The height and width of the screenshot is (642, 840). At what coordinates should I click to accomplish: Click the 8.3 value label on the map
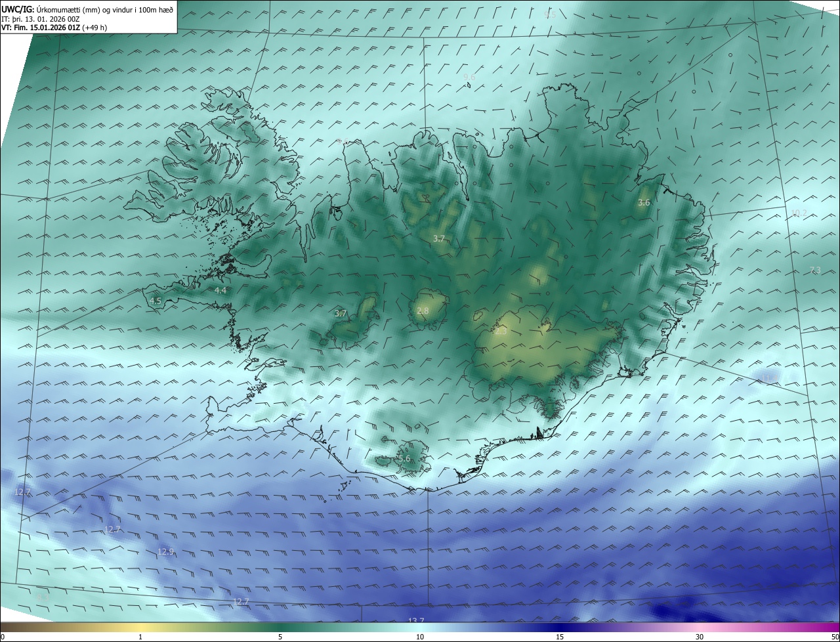pyautogui.click(x=43, y=598)
